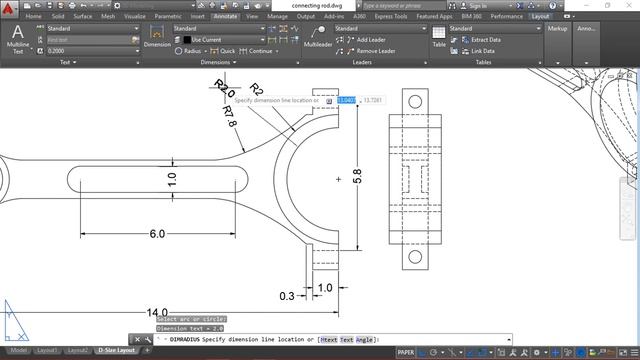The image size is (640, 360).
Task: Click the Continue dimension tool
Action: (256, 51)
